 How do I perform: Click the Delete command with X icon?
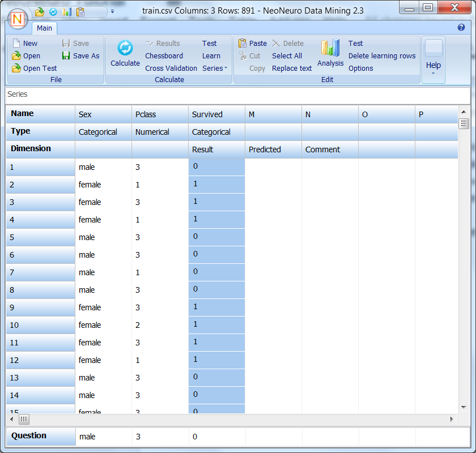pyautogui.click(x=288, y=44)
